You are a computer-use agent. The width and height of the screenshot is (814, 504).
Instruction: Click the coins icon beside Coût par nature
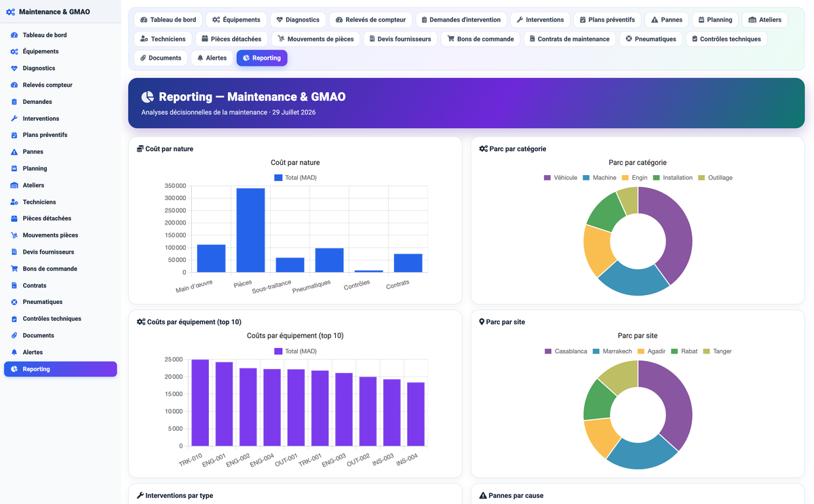(x=140, y=149)
